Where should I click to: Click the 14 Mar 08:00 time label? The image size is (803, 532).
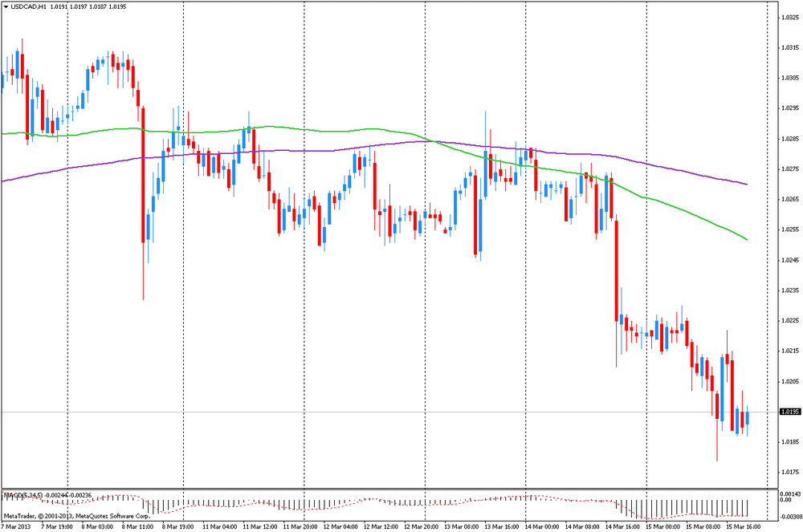tap(582, 526)
